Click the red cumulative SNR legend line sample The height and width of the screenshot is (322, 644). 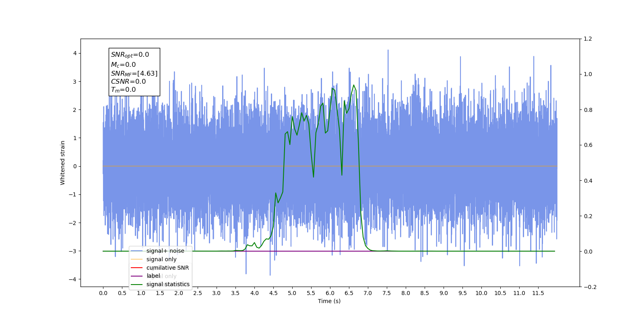pyautogui.click(x=137, y=268)
